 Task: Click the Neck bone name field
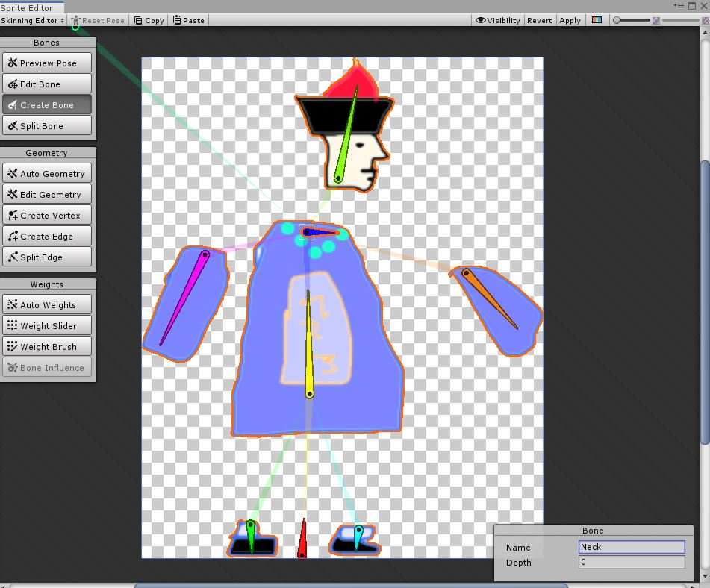(x=631, y=547)
